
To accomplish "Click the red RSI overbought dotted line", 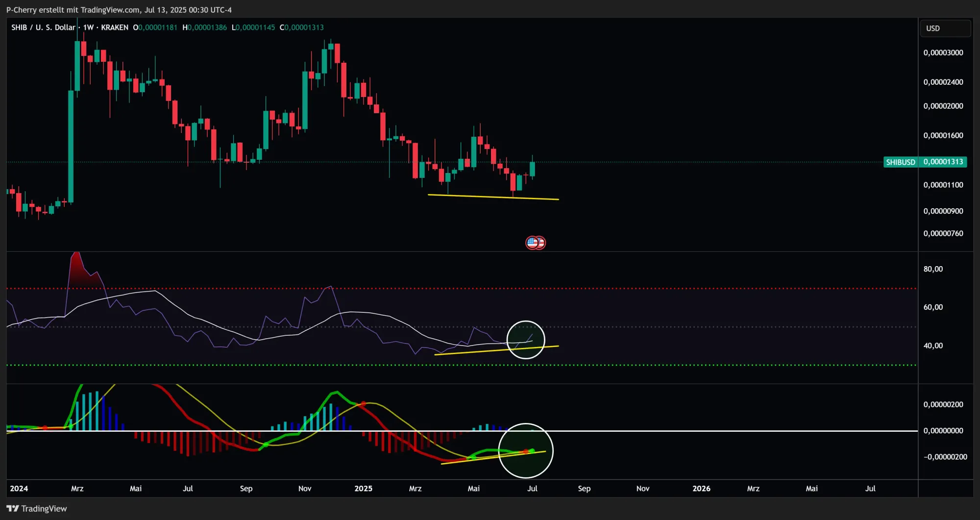I will tap(462, 288).
